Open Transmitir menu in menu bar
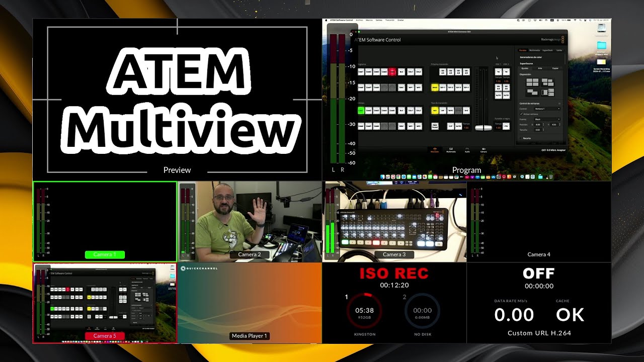The width and height of the screenshot is (644, 362). (390, 20)
